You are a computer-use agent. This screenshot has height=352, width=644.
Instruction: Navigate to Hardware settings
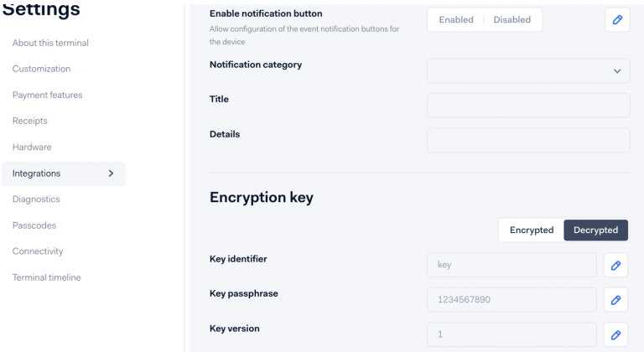coord(32,147)
